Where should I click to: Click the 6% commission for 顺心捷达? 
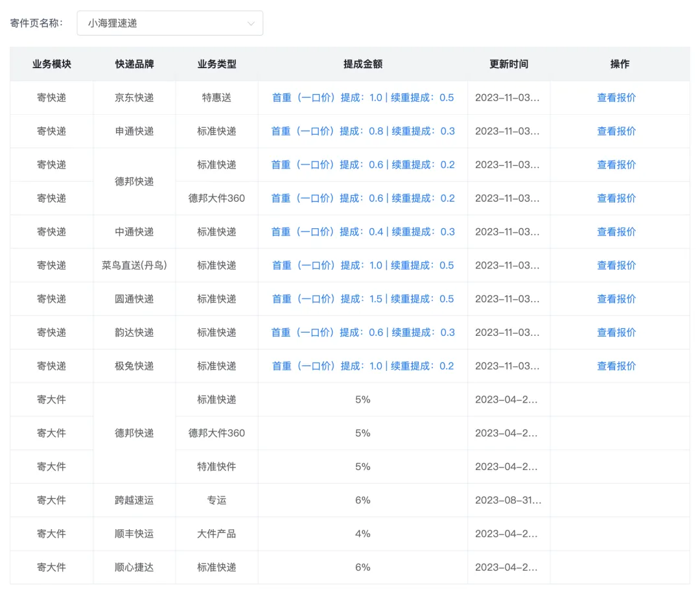[x=363, y=567]
